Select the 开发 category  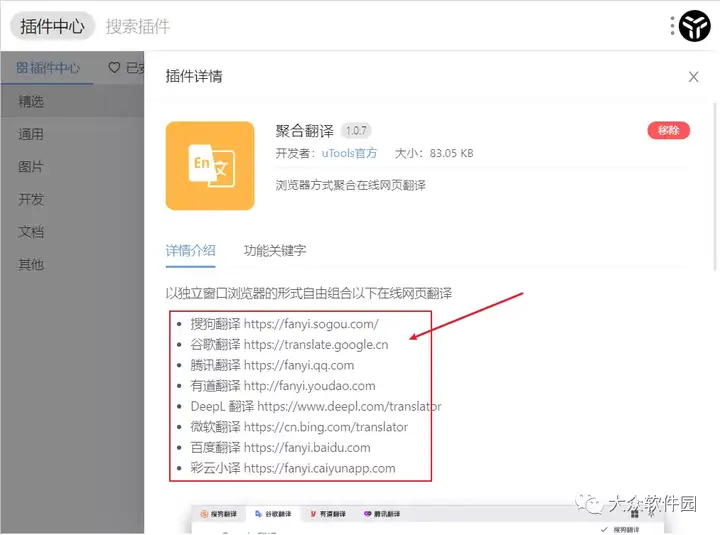pyautogui.click(x=72, y=199)
